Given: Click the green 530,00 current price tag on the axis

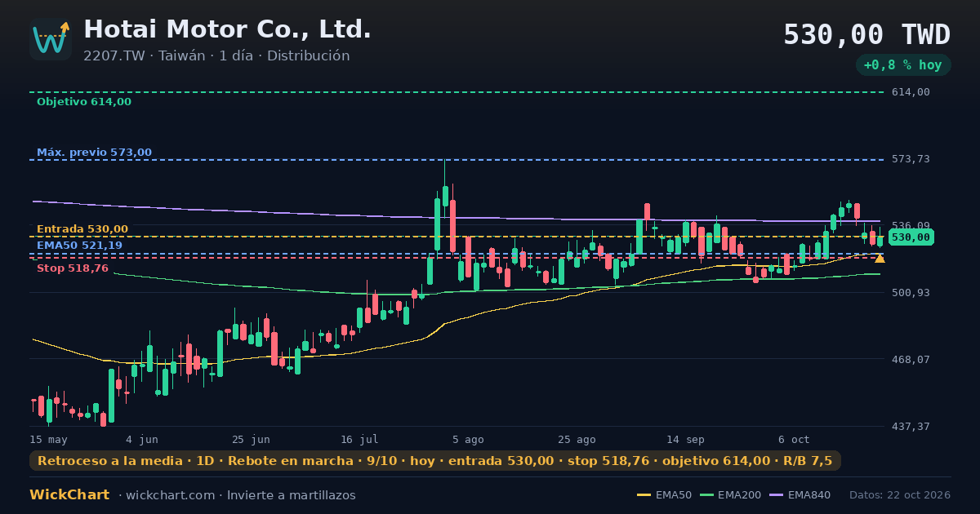Looking at the screenshot, I should [911, 237].
